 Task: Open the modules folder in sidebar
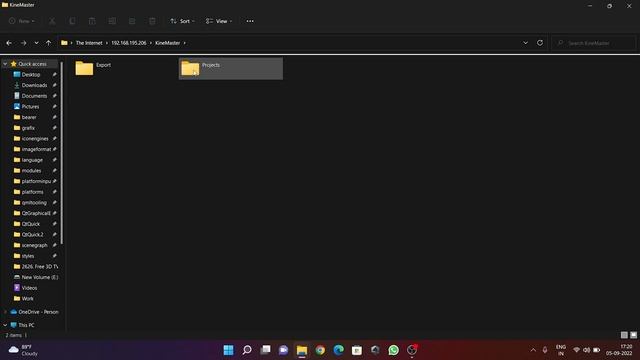31,171
